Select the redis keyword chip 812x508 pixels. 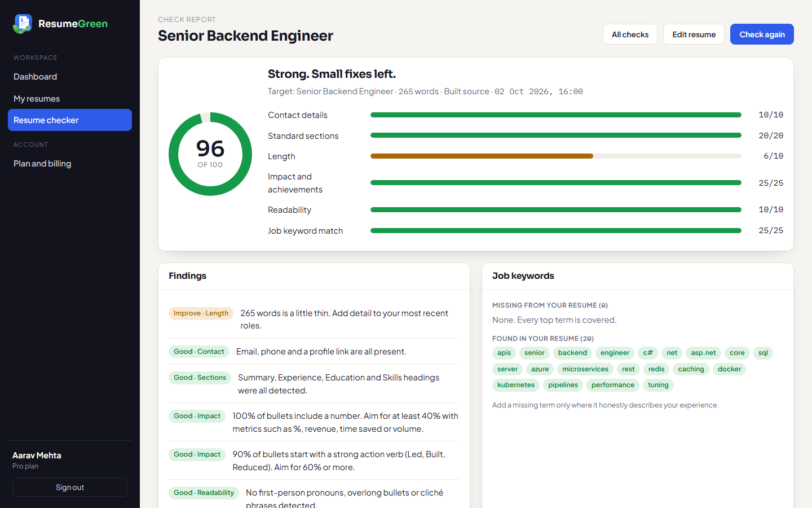[656, 369]
